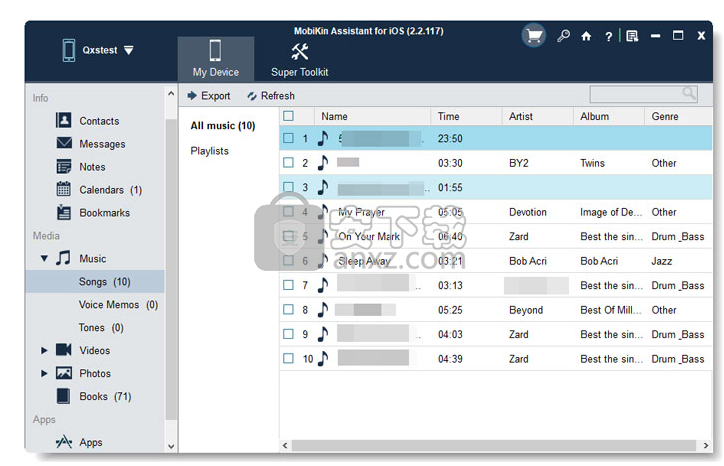Click the horizontal scroll left arrow
The width and height of the screenshot is (724, 466).
coord(285,445)
